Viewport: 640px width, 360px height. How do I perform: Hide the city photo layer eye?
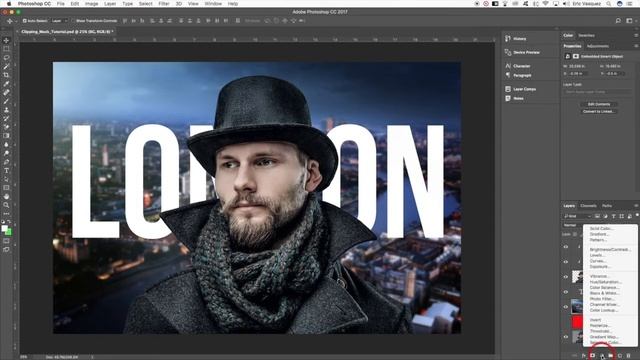(x=566, y=307)
